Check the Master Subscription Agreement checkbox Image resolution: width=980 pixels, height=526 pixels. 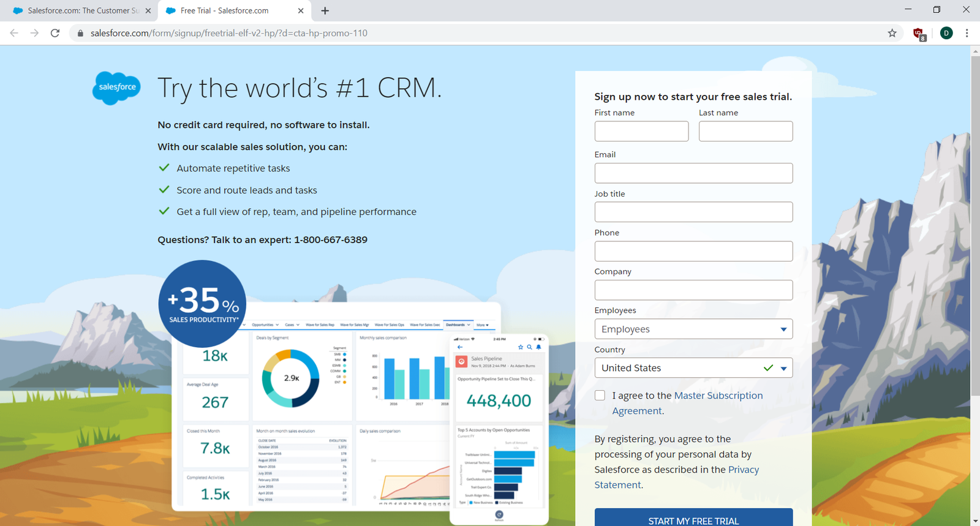[600, 396]
